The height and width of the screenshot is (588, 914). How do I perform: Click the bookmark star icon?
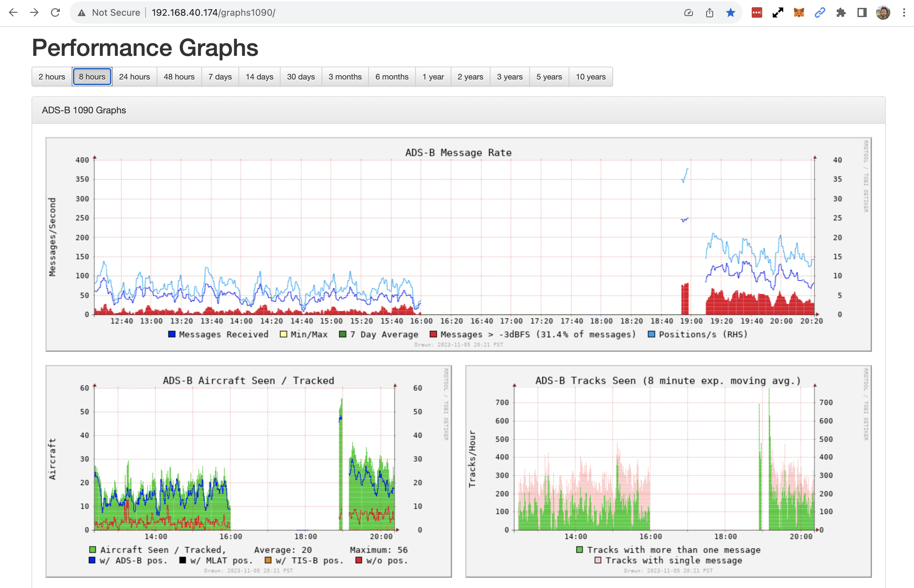coord(730,12)
